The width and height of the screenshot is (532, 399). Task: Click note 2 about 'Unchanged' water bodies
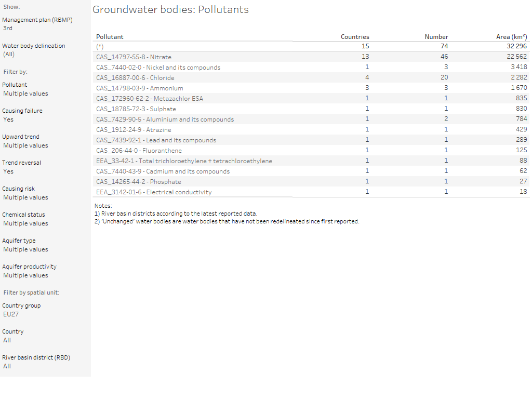227,221
